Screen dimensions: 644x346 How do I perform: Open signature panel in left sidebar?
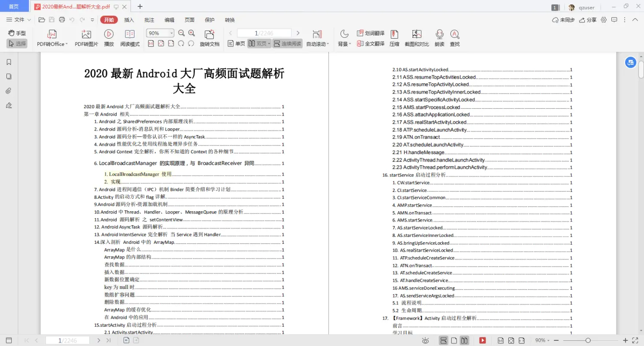click(9, 105)
